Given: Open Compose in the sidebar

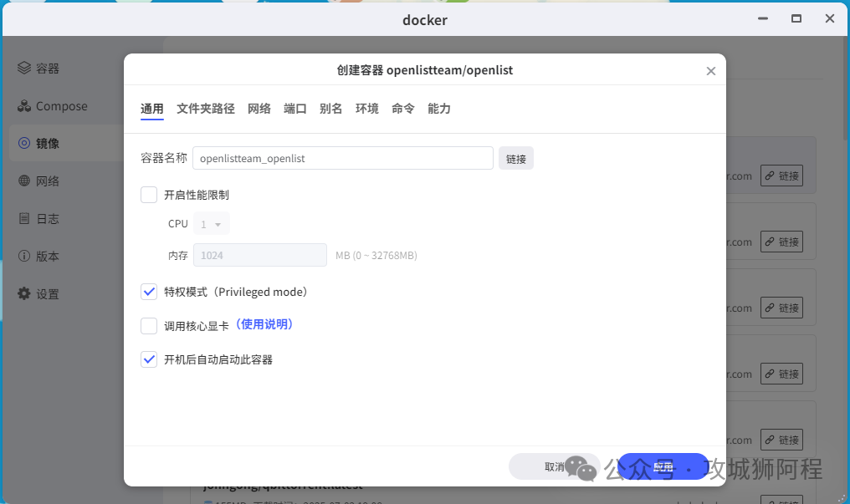Looking at the screenshot, I should tap(52, 106).
